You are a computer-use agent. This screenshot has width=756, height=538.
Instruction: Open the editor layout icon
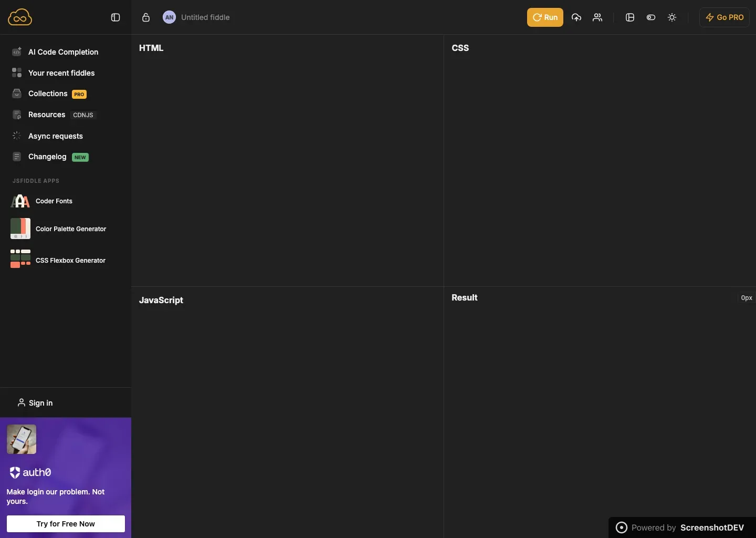[630, 17]
